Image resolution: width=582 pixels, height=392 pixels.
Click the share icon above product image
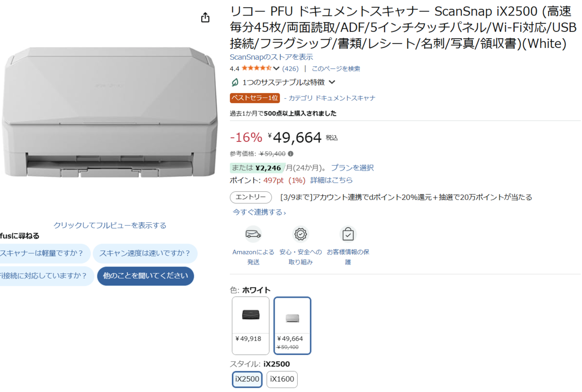(205, 18)
